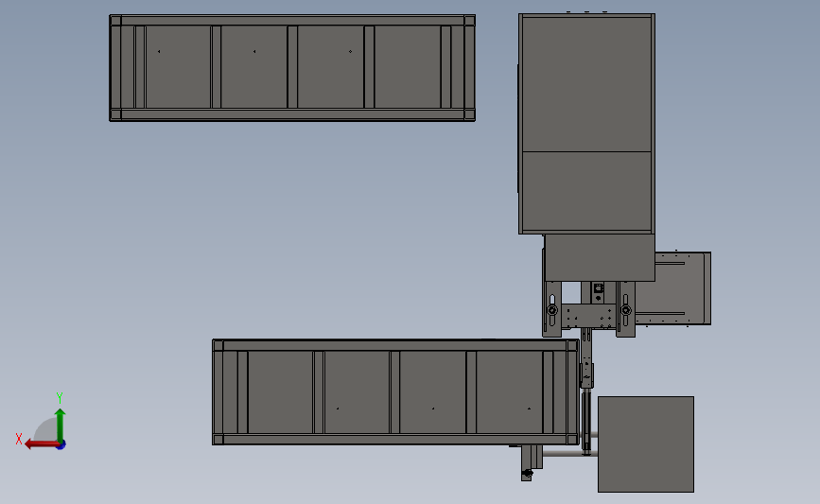
Task: Click the left slotted adjustment bolt on the bracket
Action: pyautogui.click(x=552, y=310)
